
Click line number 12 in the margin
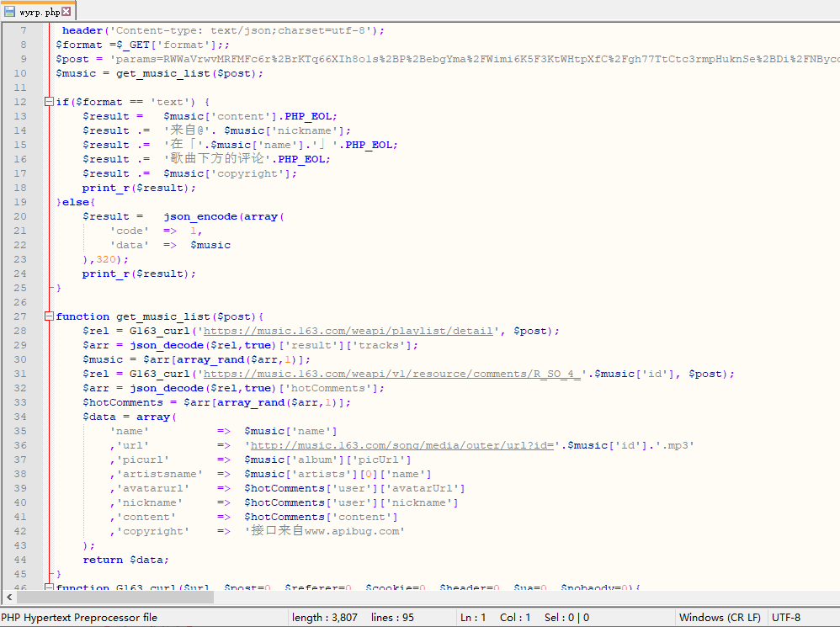[x=20, y=102]
